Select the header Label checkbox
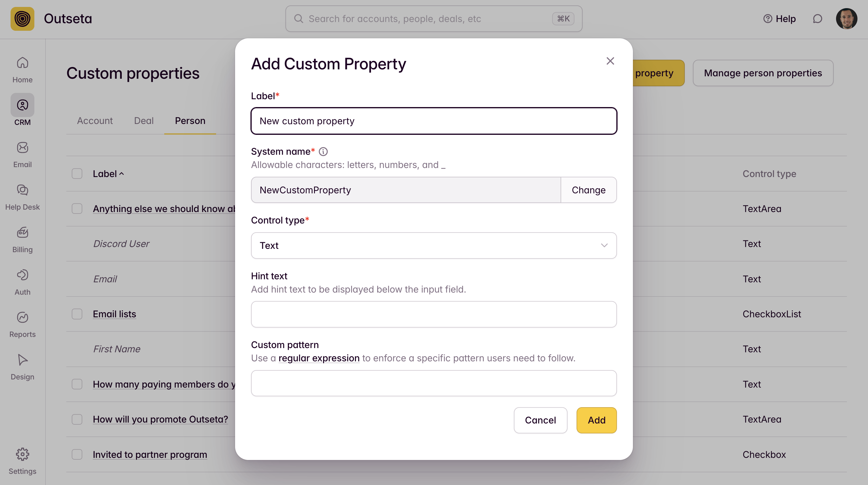The image size is (868, 485). pos(77,174)
